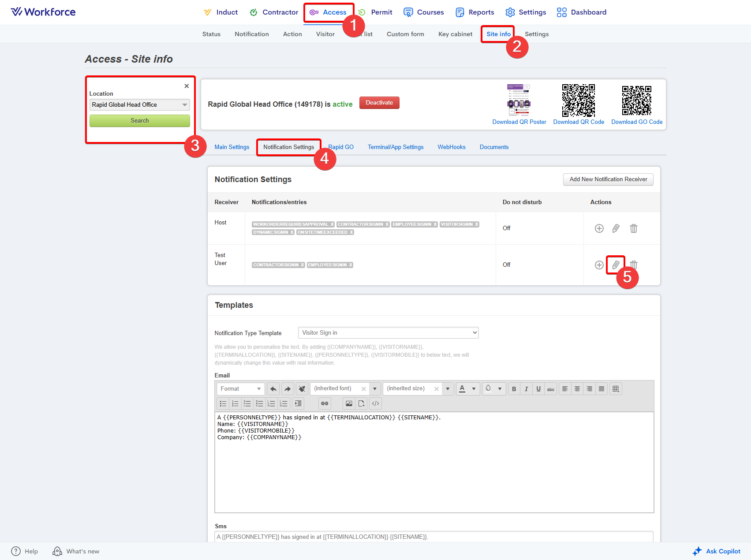Open the Location dropdown
This screenshot has height=560, width=751.
pyautogui.click(x=139, y=105)
